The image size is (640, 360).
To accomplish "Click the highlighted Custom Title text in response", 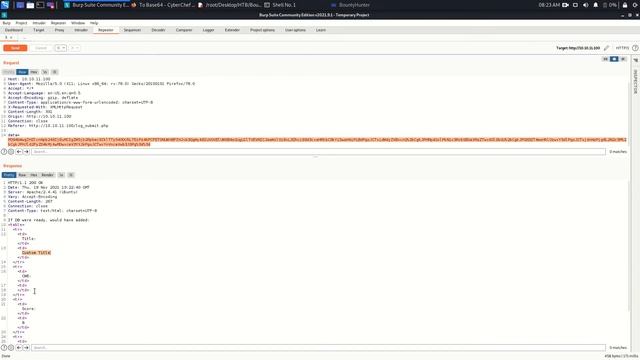I will click(36, 253).
